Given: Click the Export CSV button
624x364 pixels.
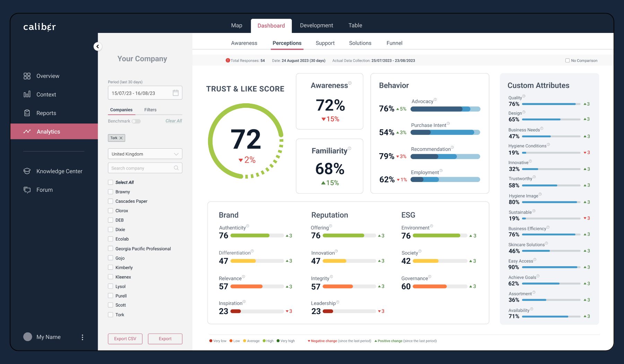Looking at the screenshot, I should 125,339.
